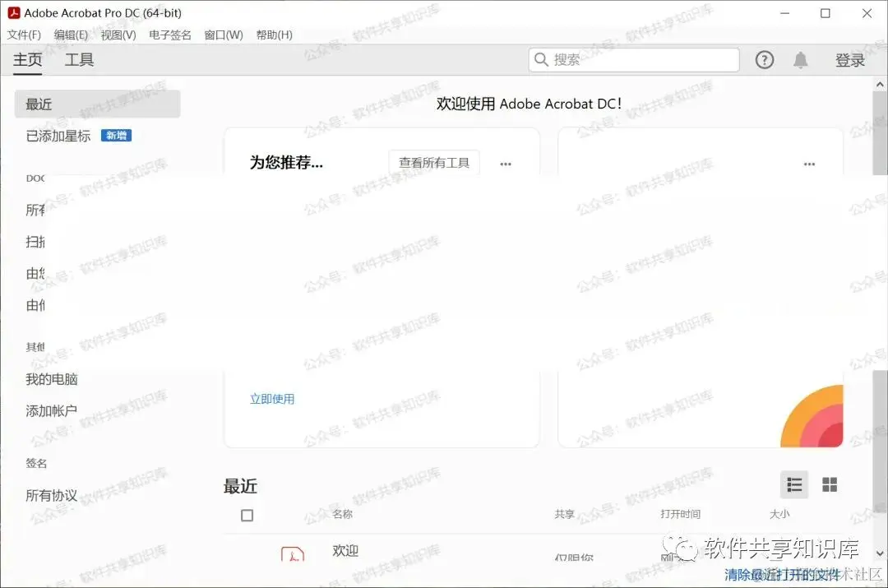
Task: Sort by 打开时间 column header
Action: [680, 514]
